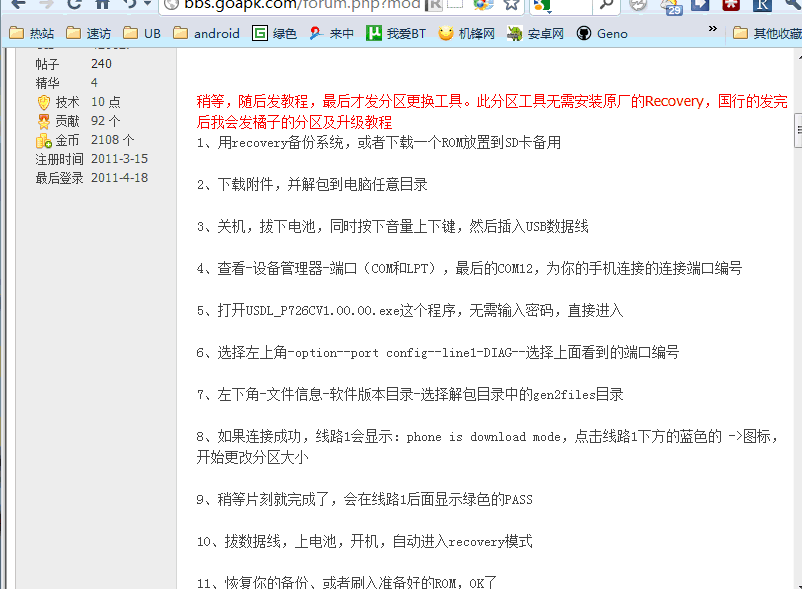Click the green G icon of the 绿色 bookmark

pos(260,33)
